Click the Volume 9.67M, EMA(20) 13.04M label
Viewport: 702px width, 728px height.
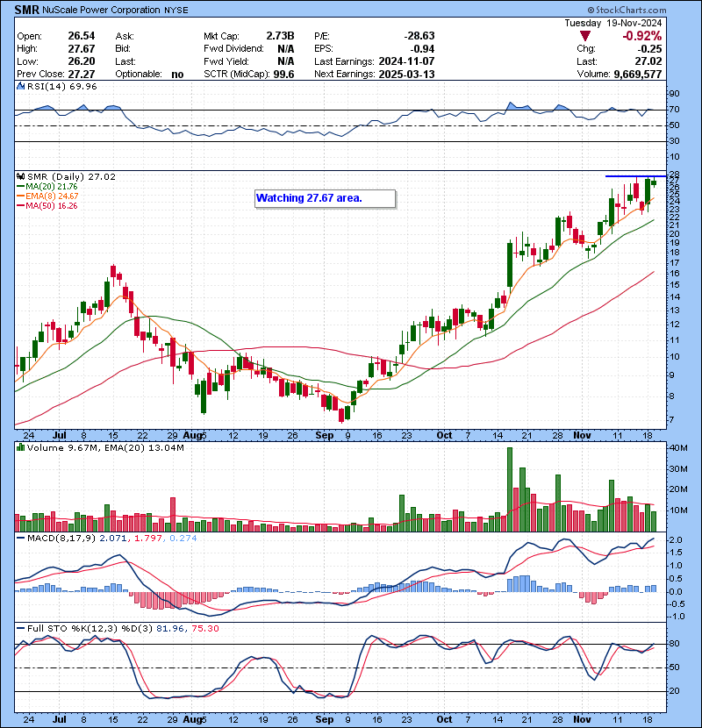(x=105, y=448)
